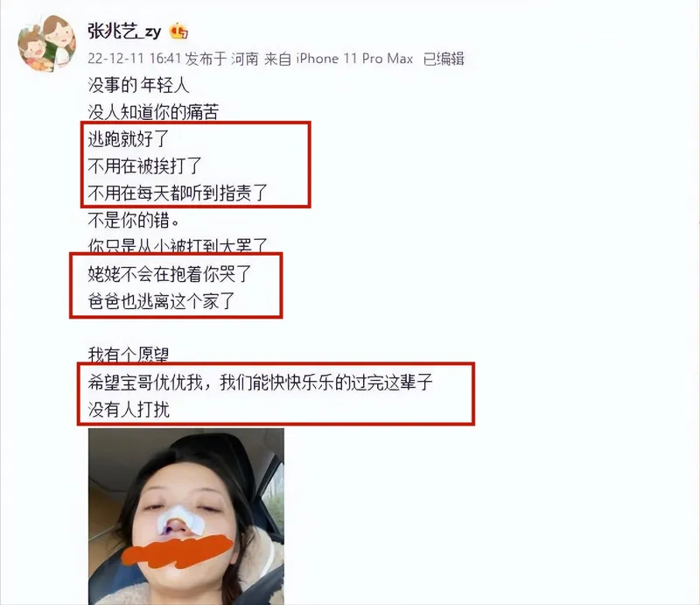Click the partly hidden line 你只是从小被打到大罢了
This screenshot has height=605, width=700.
pyautogui.click(x=178, y=245)
